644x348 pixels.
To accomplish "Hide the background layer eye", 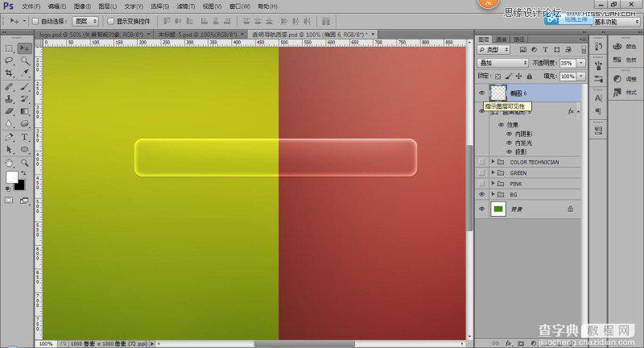I will 481,209.
